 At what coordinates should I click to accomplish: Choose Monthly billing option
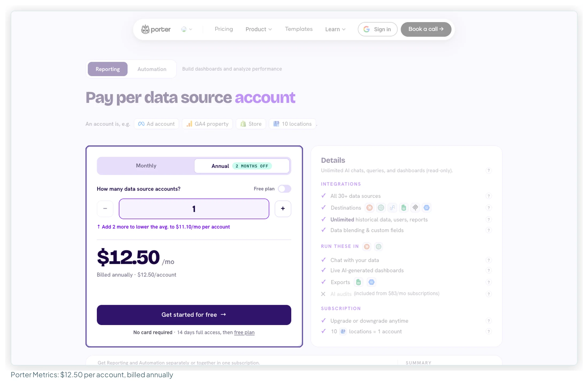tap(146, 166)
